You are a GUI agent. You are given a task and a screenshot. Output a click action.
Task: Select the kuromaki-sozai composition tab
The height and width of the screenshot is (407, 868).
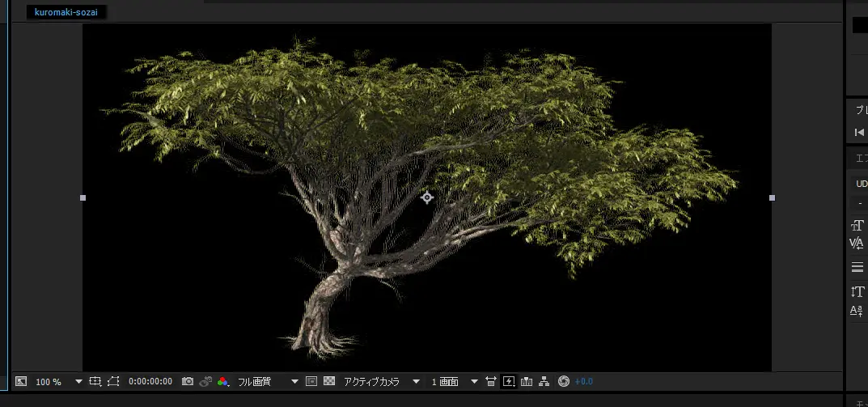pyautogui.click(x=66, y=12)
